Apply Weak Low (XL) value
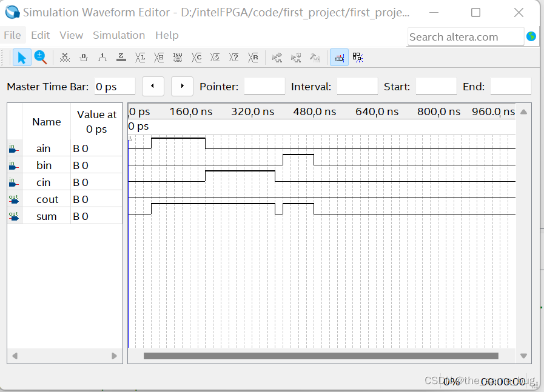The height and width of the screenshot is (392, 544). pyautogui.click(x=140, y=58)
